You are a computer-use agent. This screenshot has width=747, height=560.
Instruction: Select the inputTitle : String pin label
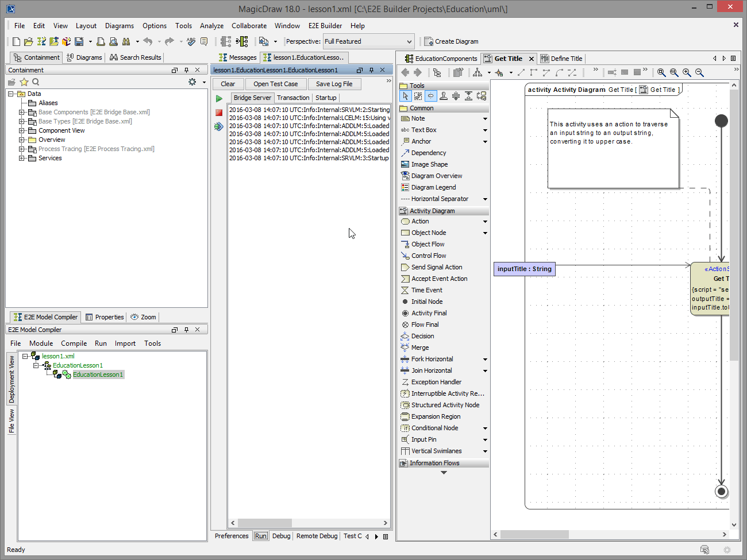(x=523, y=268)
